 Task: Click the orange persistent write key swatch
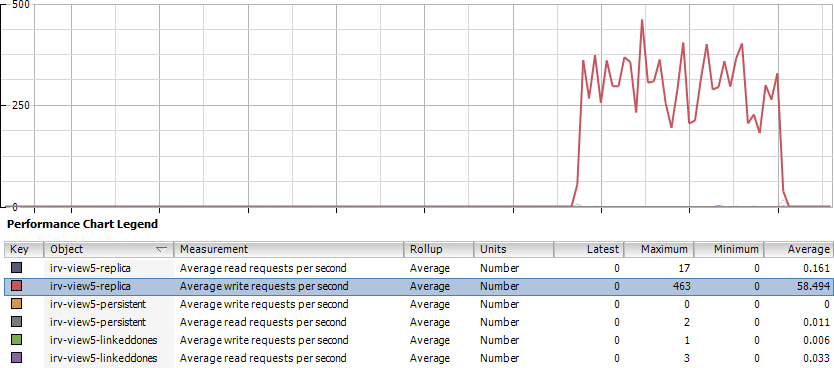(x=16, y=304)
